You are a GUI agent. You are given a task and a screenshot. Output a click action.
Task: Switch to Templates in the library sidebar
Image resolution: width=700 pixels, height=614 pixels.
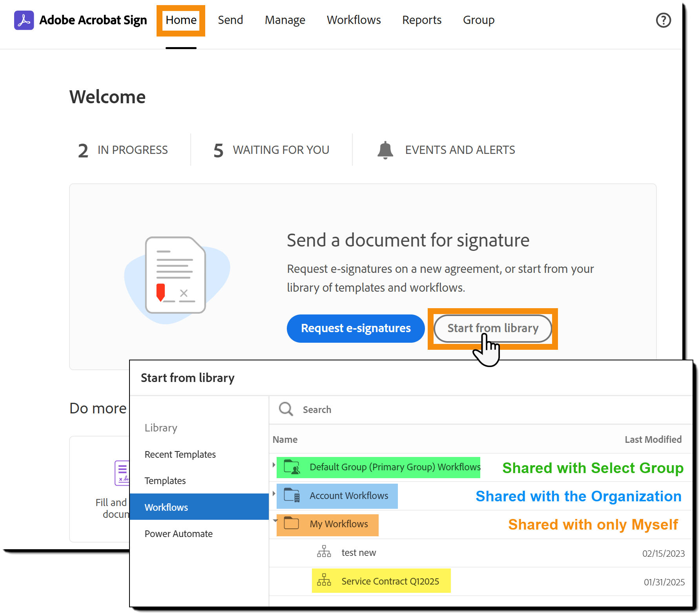pos(165,481)
